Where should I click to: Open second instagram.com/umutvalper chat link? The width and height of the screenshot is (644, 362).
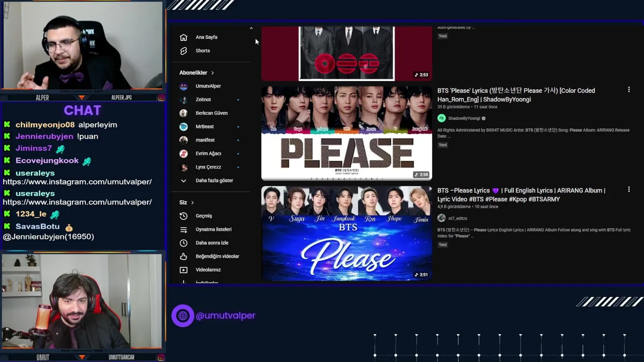pyautogui.click(x=77, y=202)
